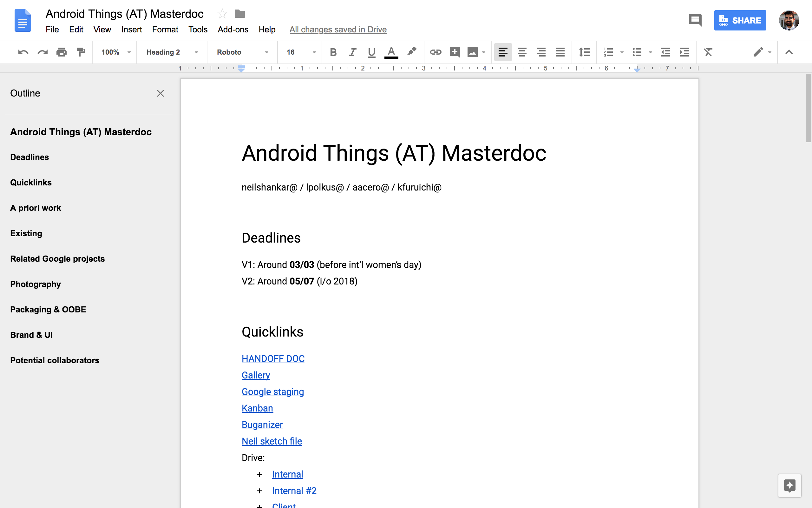The image size is (812, 508).
Task: Click the Undo arrow icon
Action: [x=23, y=52]
